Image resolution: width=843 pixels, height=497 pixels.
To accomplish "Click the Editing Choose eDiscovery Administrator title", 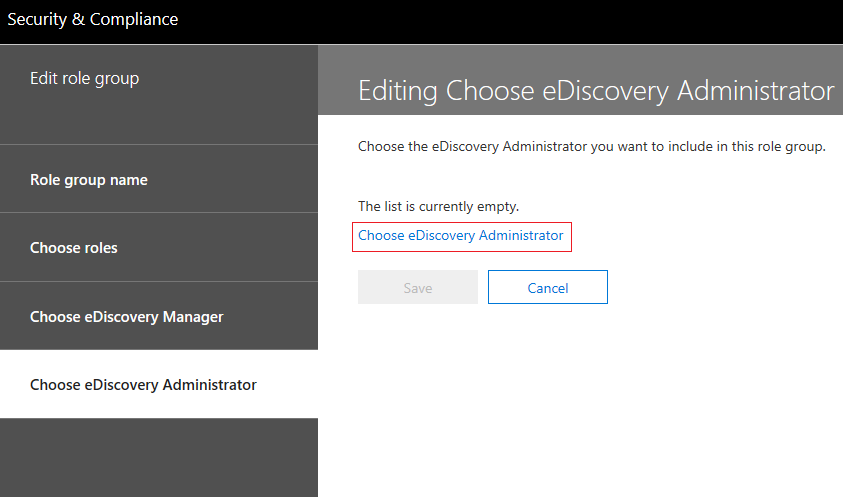I will coord(596,90).
